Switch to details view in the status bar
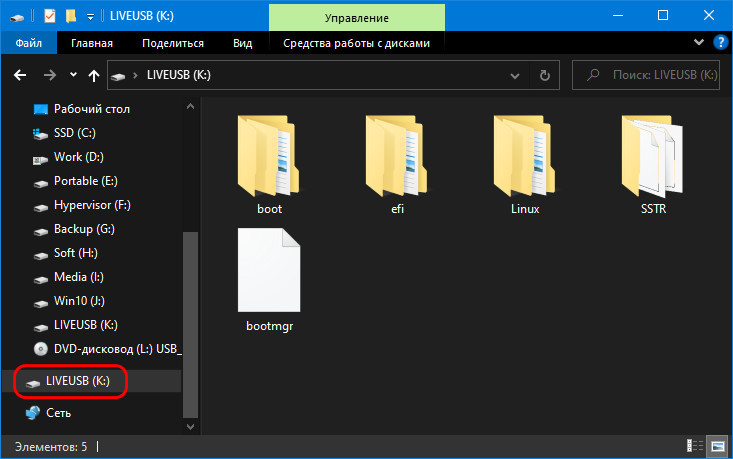 coord(695,446)
